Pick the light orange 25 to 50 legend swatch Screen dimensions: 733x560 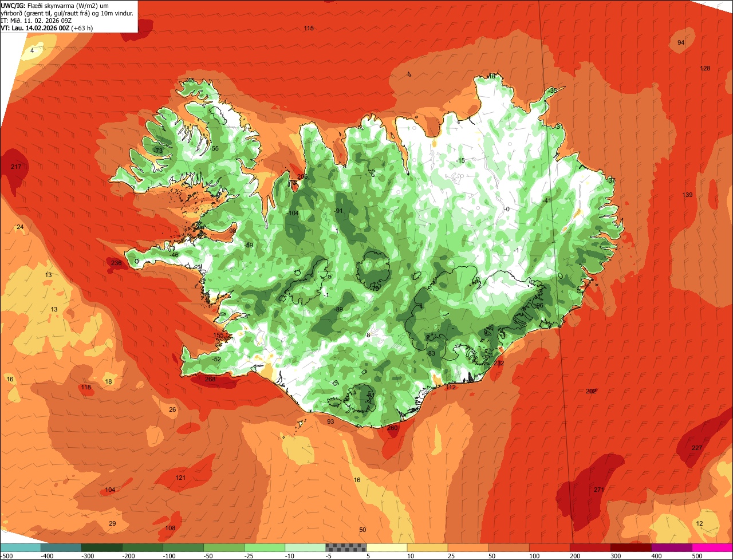click(468, 547)
